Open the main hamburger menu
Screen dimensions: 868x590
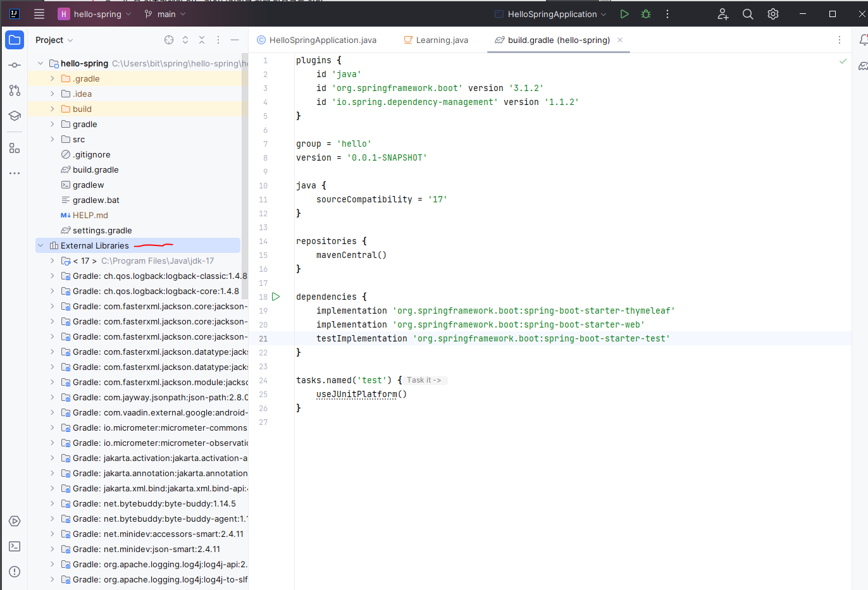39,14
